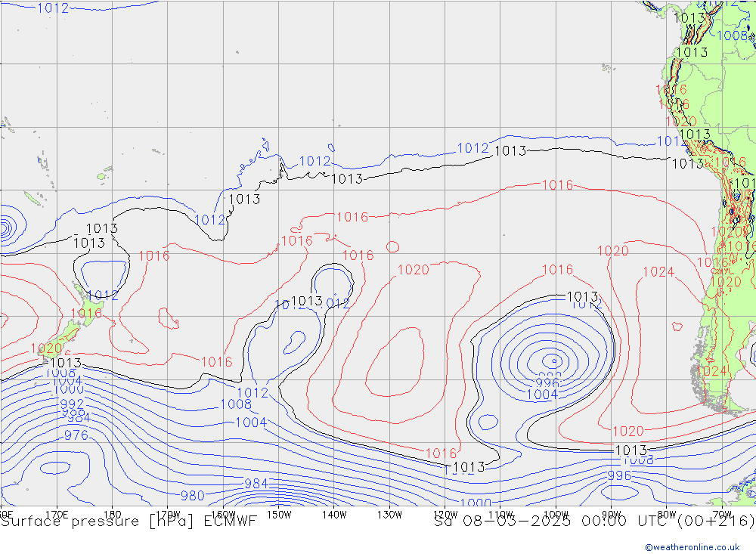Click the blue 976 isobar label
The height and width of the screenshot is (554, 756).
(x=76, y=435)
